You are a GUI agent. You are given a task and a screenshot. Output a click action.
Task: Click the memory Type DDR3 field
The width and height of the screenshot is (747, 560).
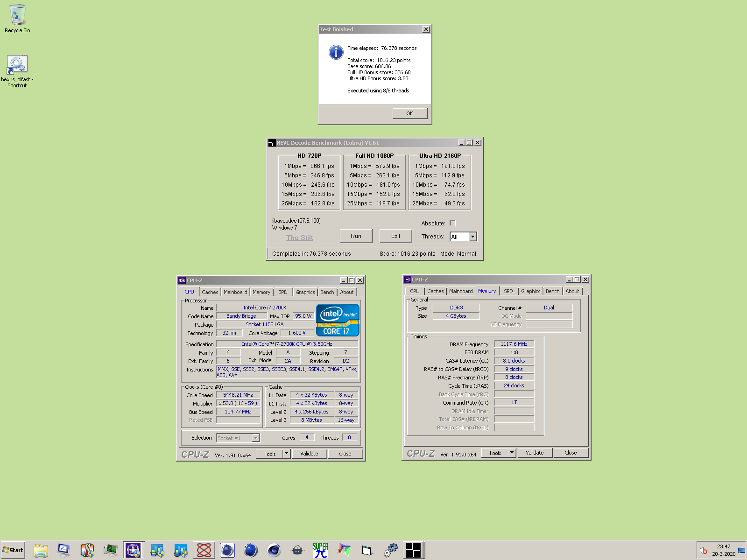(x=456, y=308)
